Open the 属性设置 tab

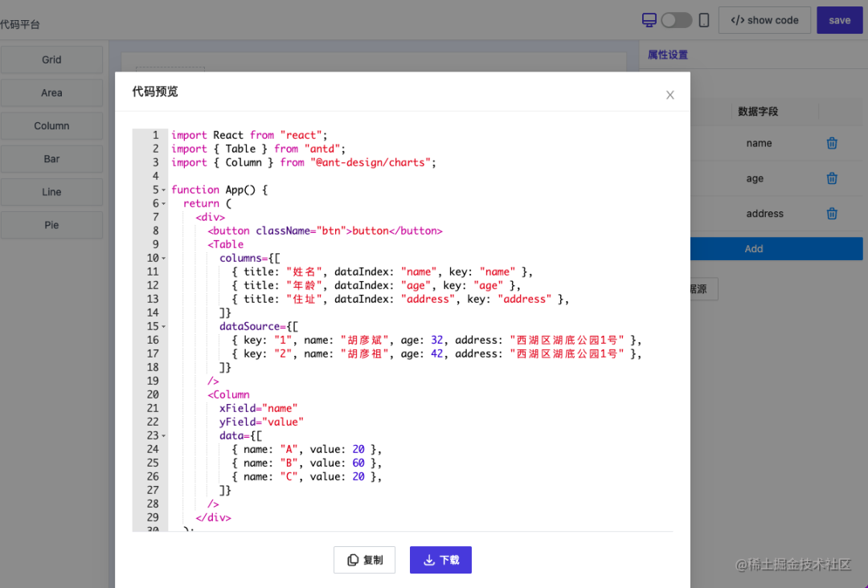click(668, 55)
